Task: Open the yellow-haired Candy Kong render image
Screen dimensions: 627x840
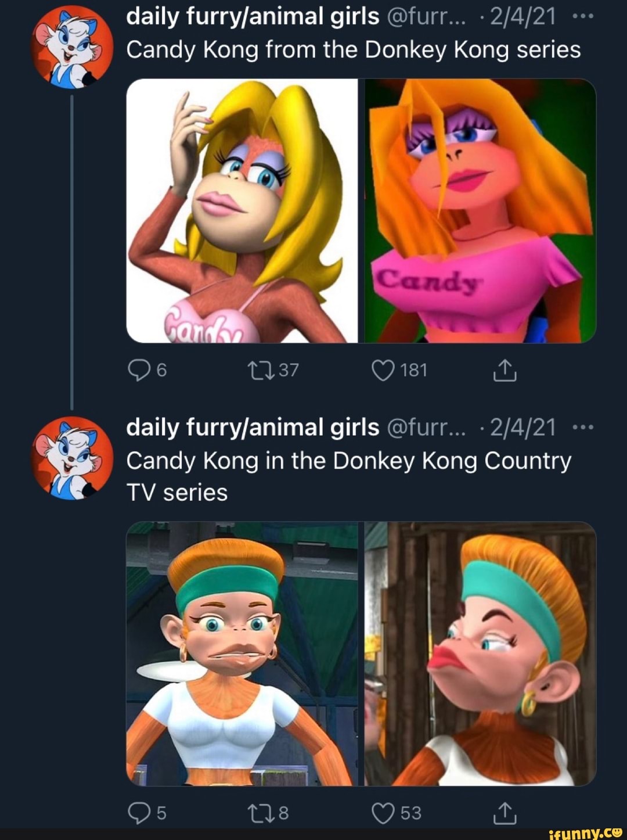Action: (242, 211)
